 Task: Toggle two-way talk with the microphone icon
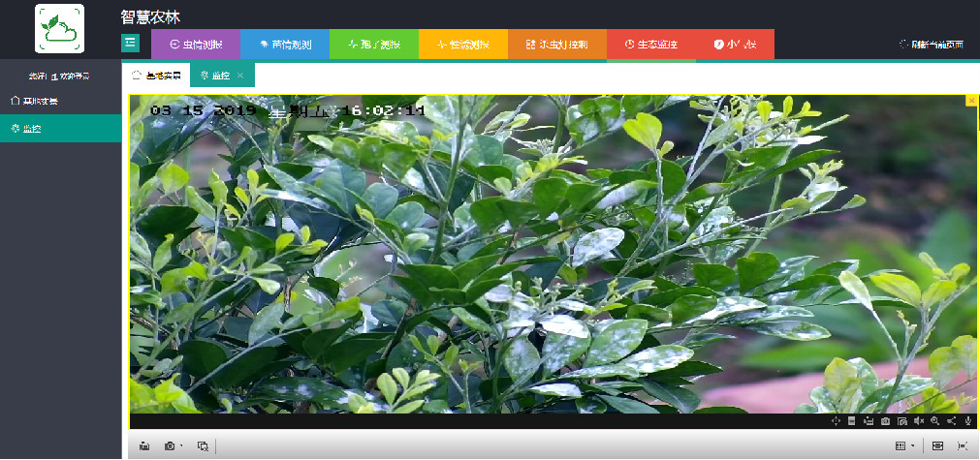(x=968, y=421)
